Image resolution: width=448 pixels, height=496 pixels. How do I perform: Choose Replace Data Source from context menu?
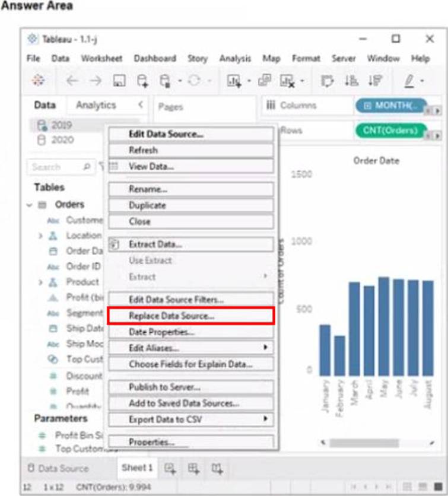tap(191, 316)
